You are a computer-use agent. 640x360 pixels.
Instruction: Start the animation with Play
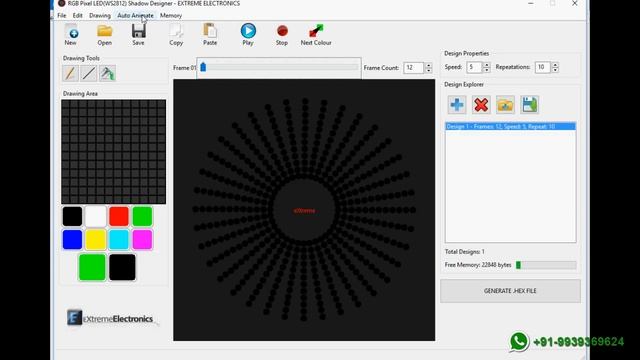point(248,34)
